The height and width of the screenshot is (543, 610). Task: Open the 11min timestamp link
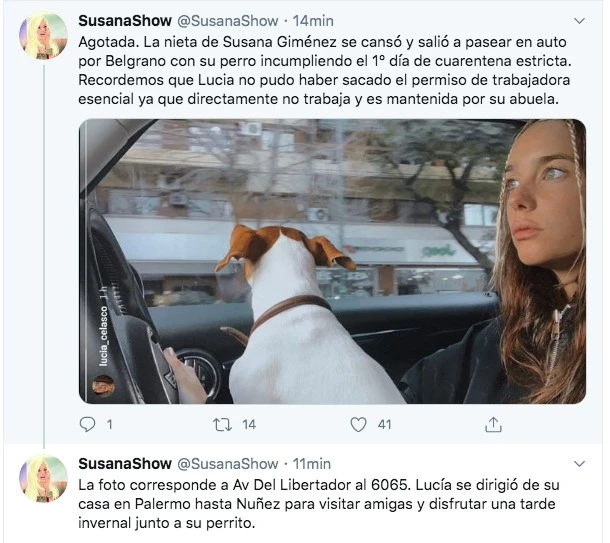click(x=312, y=464)
